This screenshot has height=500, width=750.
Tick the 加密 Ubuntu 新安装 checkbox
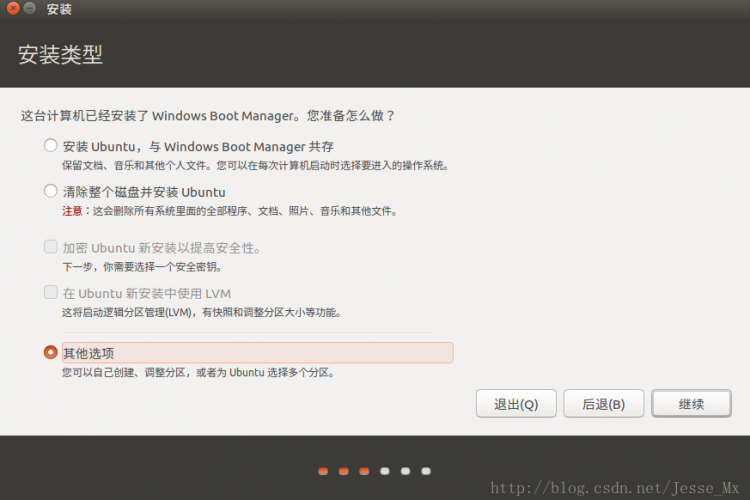click(51, 246)
